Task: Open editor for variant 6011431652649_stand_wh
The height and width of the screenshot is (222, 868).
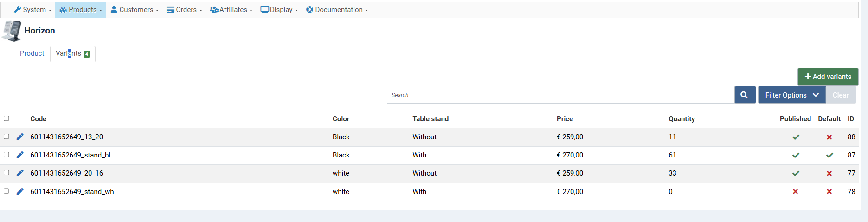Action: (20, 191)
